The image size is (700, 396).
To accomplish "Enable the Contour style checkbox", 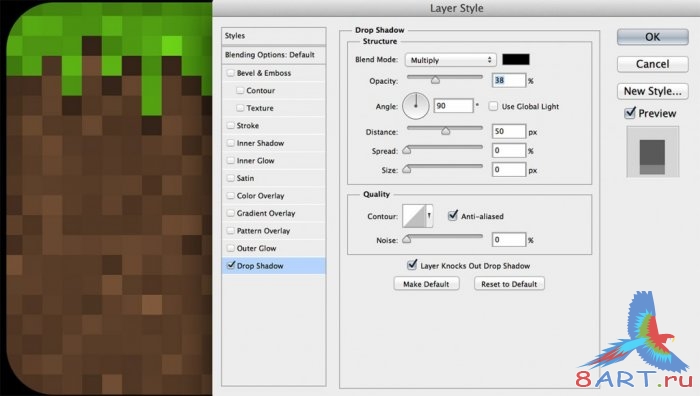I will [x=240, y=91].
